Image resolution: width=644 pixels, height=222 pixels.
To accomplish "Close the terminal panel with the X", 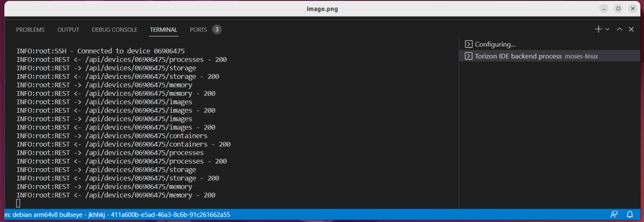I will coord(631,29).
